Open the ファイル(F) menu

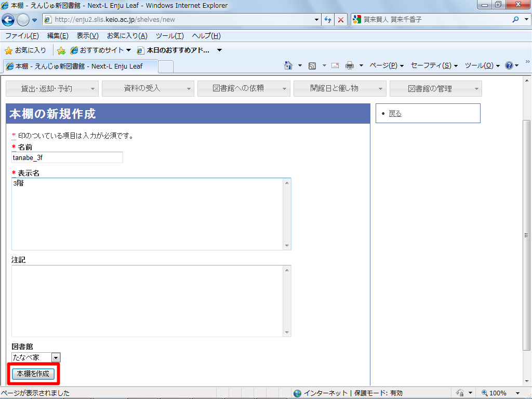pyautogui.click(x=22, y=36)
